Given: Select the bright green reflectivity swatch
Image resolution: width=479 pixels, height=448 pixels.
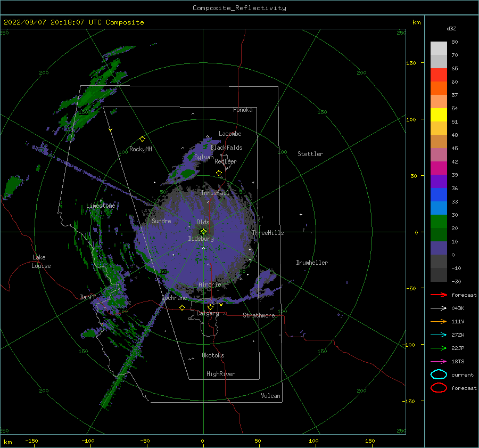Looking at the screenshot, I should [x=439, y=222].
